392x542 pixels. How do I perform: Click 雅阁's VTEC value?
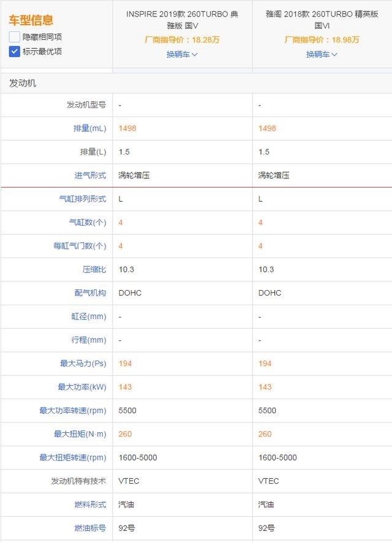269,481
